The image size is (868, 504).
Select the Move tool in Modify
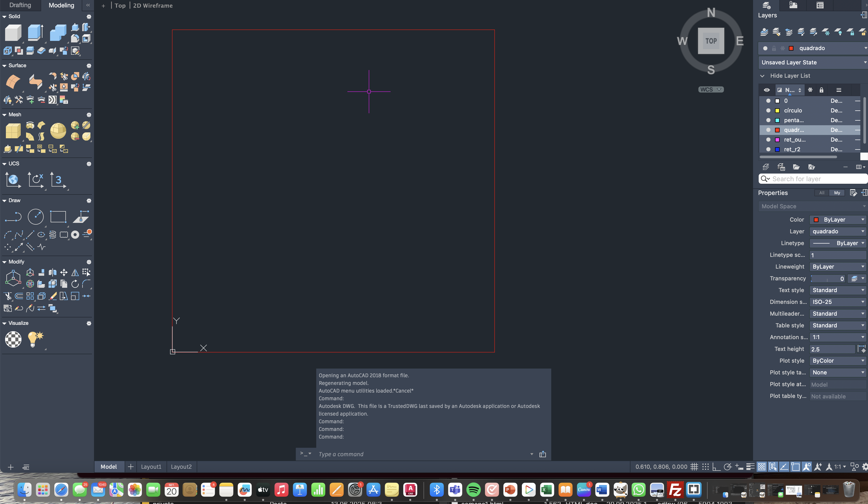coord(64,273)
